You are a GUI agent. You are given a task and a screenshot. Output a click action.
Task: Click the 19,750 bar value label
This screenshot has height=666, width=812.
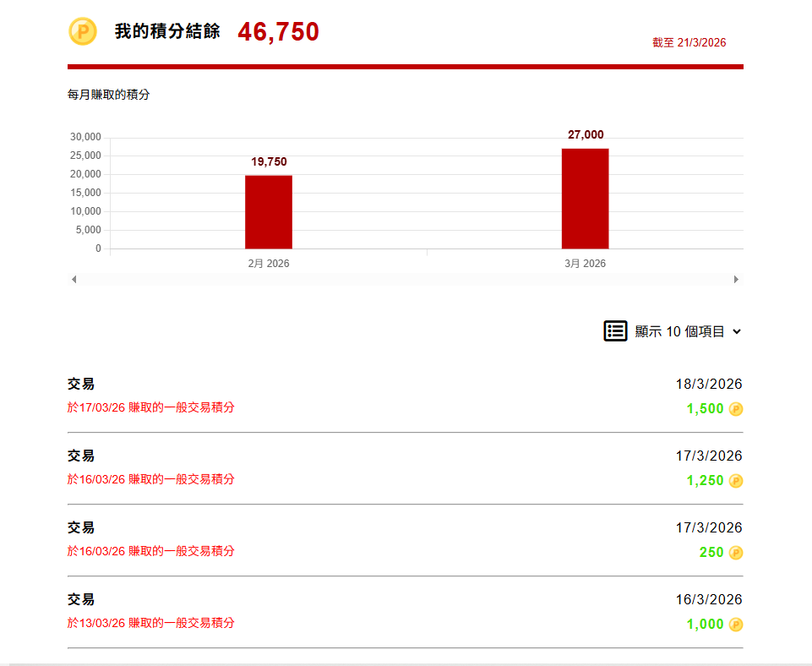(x=269, y=161)
